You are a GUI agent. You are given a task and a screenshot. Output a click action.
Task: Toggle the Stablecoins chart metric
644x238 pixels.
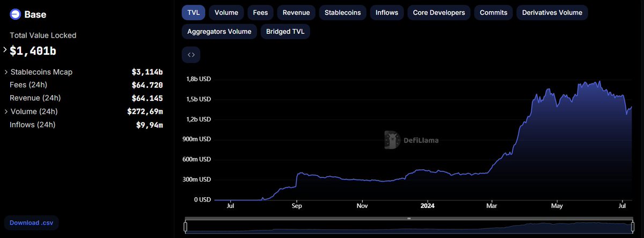point(343,12)
